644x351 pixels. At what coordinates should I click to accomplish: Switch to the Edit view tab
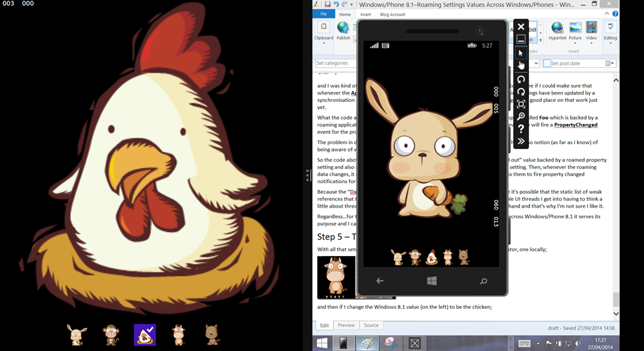click(325, 325)
